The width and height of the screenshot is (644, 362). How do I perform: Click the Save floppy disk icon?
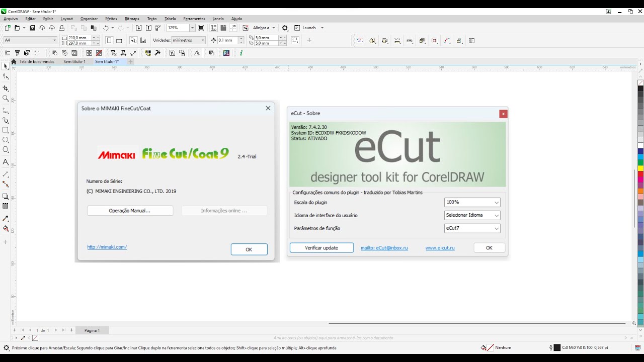pos(33,28)
